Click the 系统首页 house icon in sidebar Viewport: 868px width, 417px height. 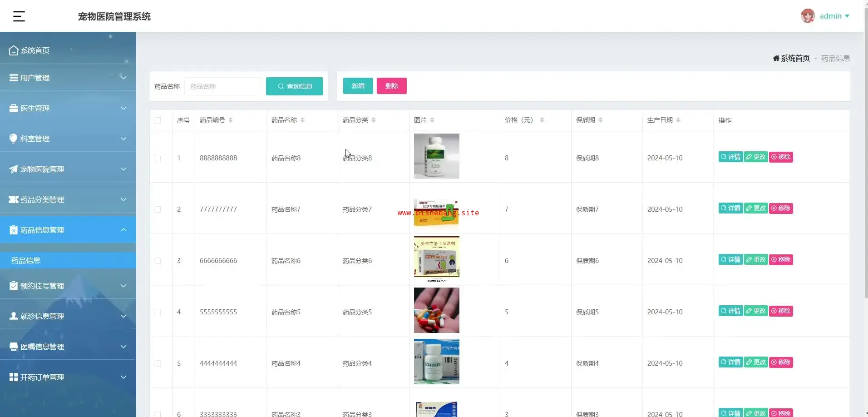14,50
